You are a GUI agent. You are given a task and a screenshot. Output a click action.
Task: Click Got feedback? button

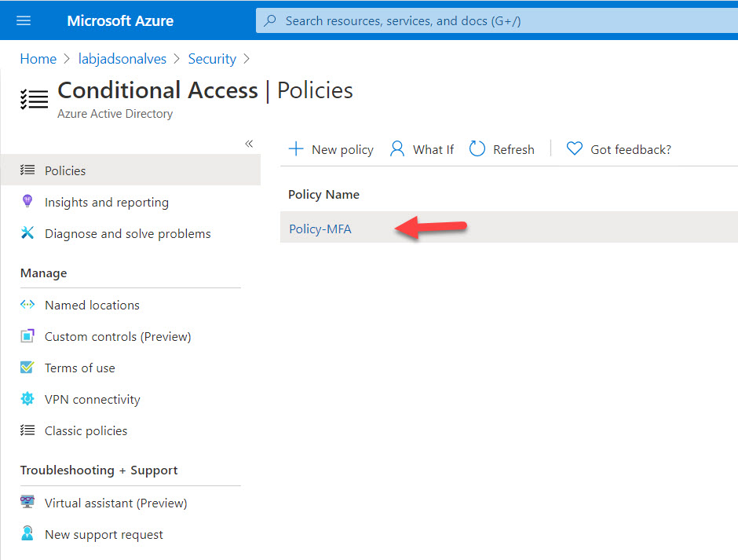(x=619, y=149)
